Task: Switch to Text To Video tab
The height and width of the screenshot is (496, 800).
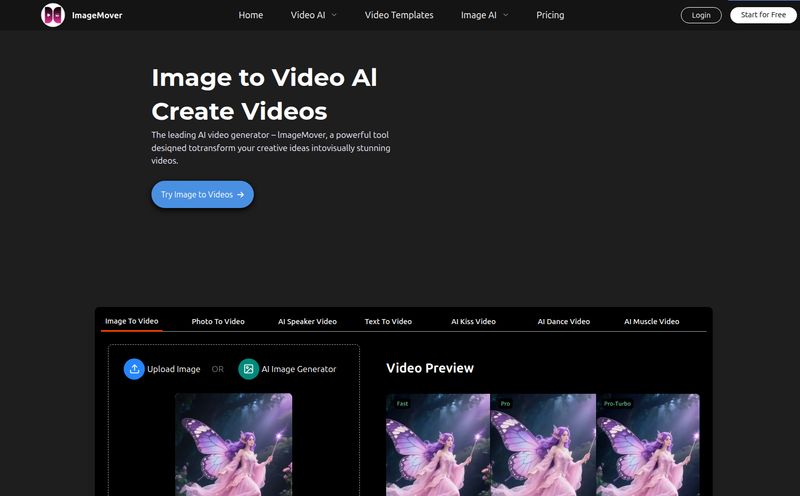Action: pyautogui.click(x=388, y=321)
